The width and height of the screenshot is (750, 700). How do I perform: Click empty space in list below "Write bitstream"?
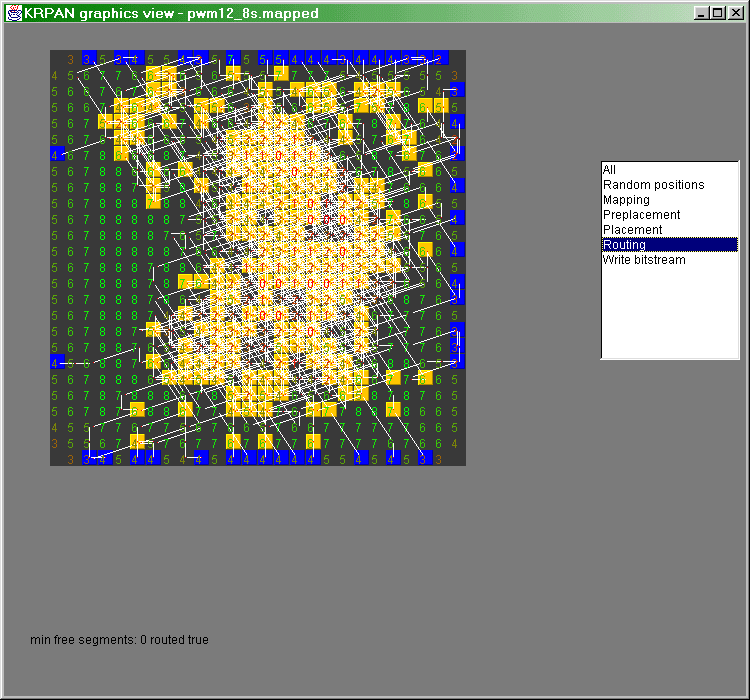(669, 315)
